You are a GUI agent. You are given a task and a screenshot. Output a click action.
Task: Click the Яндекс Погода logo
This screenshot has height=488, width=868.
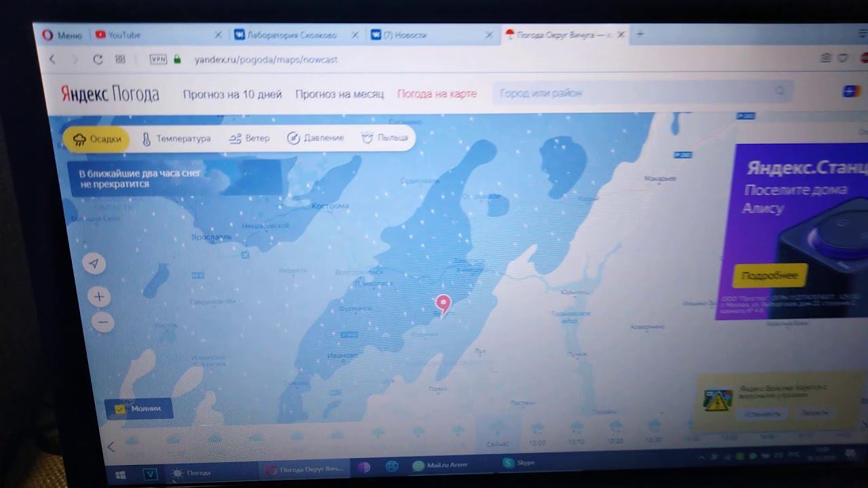(x=110, y=94)
